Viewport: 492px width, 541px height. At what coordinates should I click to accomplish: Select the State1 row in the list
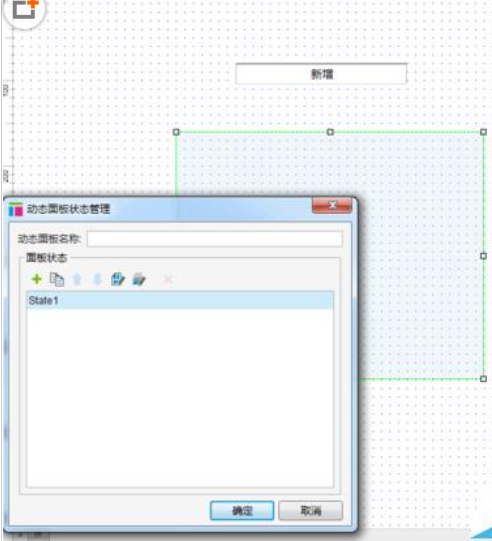click(x=180, y=301)
